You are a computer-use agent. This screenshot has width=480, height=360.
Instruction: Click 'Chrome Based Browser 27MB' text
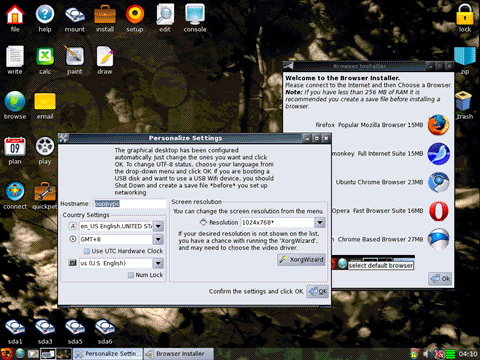coord(380,239)
